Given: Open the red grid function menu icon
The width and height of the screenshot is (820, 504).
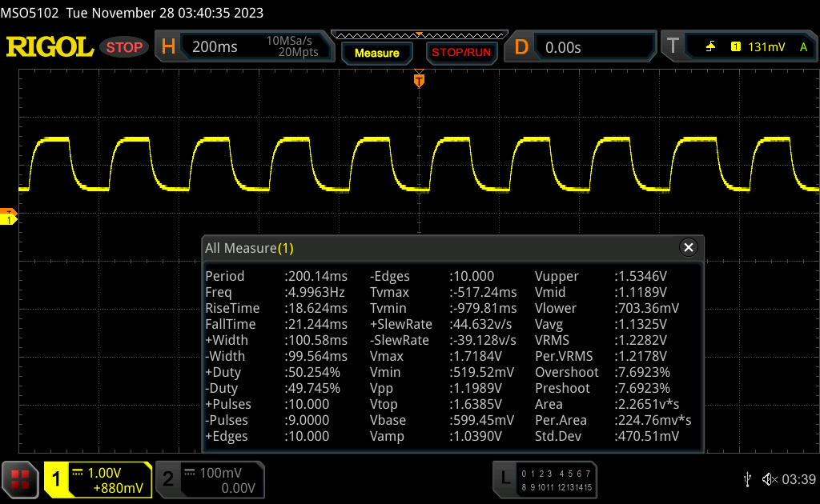Looking at the screenshot, I should (21, 479).
